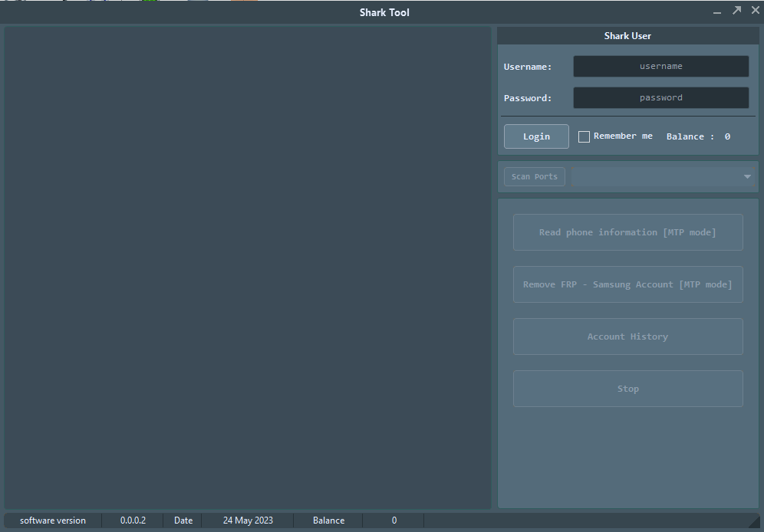The height and width of the screenshot is (532, 764).
Task: Toggle the Remember me checkbox
Action: click(584, 136)
